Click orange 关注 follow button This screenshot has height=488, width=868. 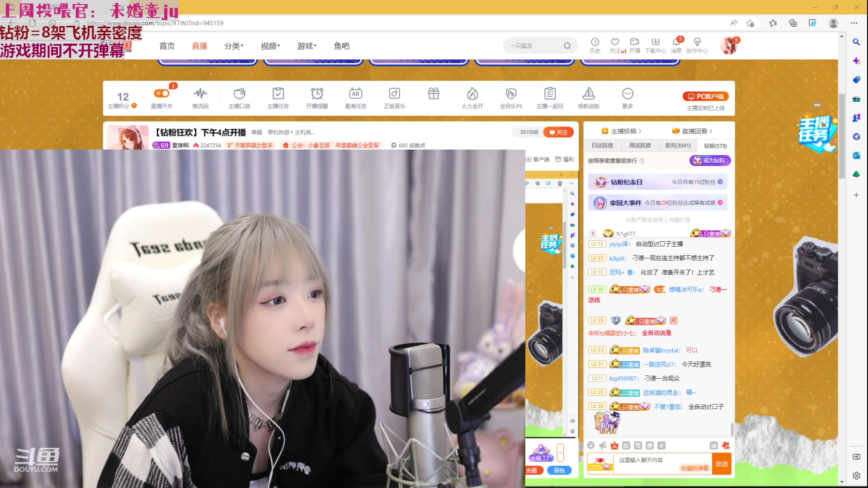point(558,132)
